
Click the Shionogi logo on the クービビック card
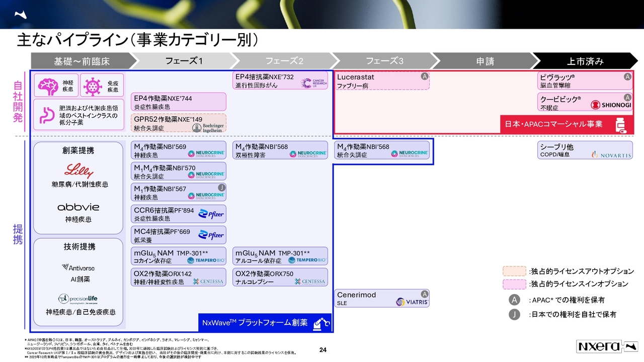611,105
